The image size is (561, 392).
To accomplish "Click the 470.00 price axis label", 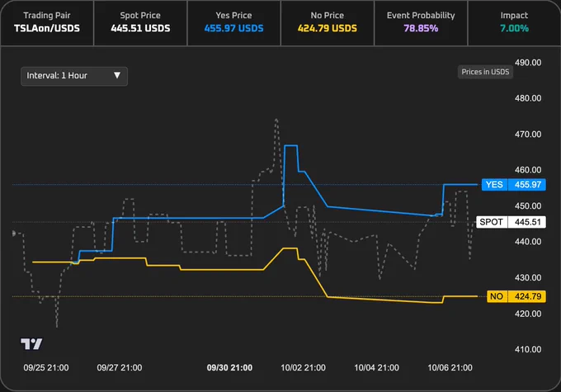I will tap(528, 135).
